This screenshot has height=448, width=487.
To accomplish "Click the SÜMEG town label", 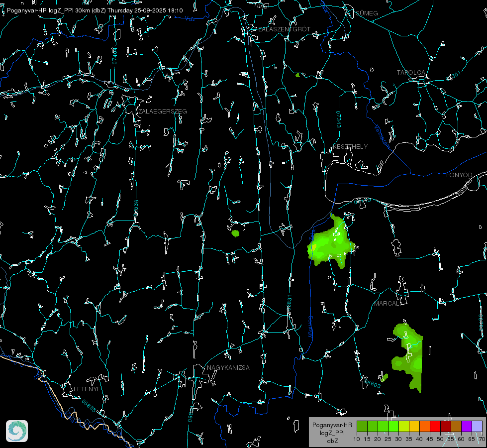I will pos(367,13).
